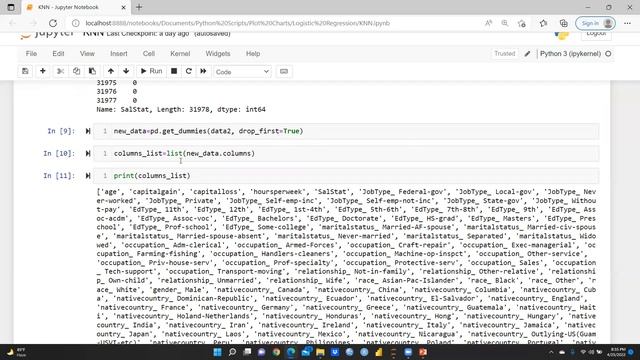Open the File menu
640x360 pixels.
(31, 53)
